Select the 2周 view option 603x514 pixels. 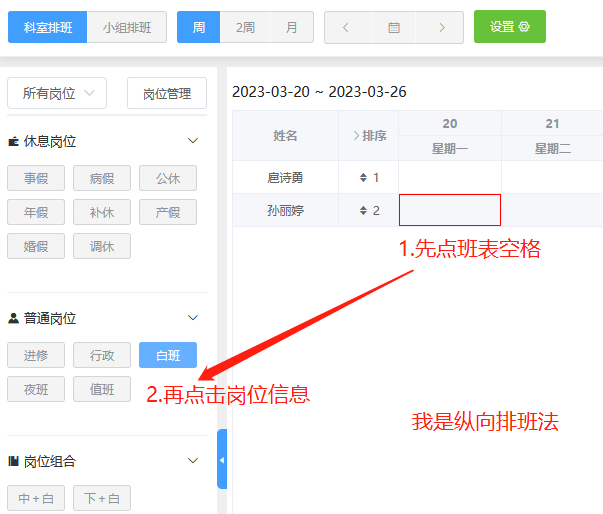[245, 27]
